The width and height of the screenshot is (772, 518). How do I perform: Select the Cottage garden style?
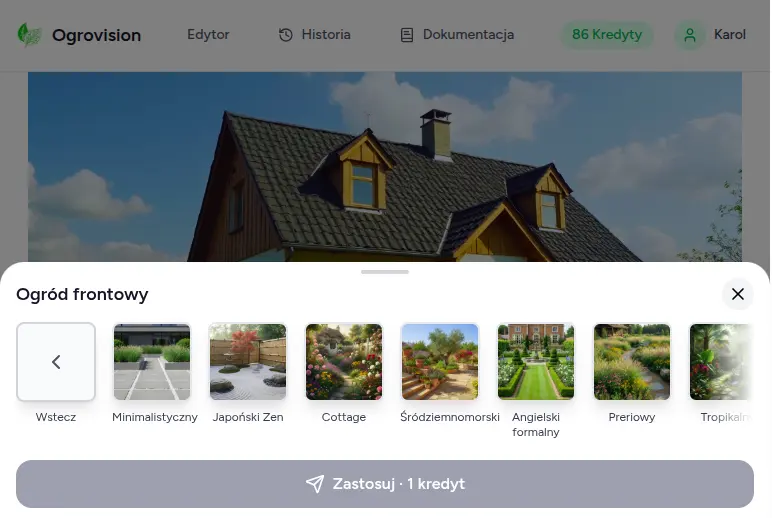[x=344, y=362]
